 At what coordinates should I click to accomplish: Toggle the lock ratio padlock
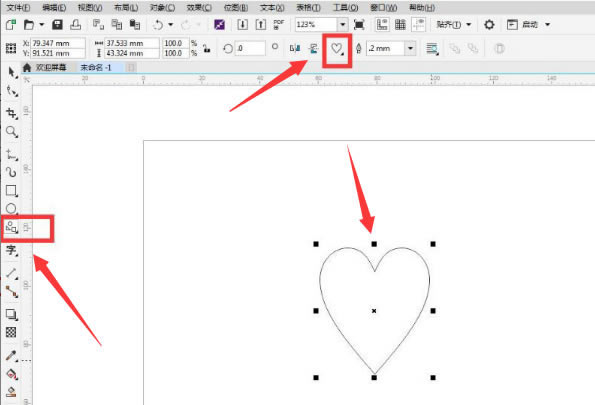click(206, 48)
